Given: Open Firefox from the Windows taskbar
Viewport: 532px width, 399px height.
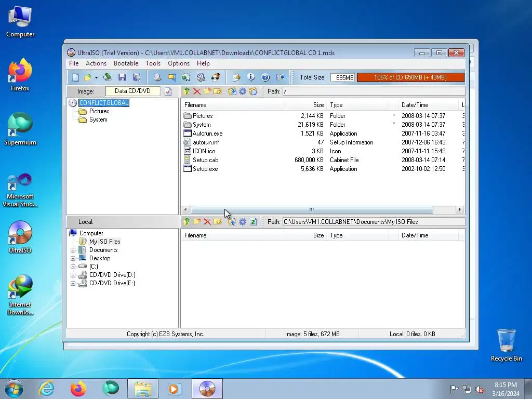Looking at the screenshot, I should (x=78, y=389).
